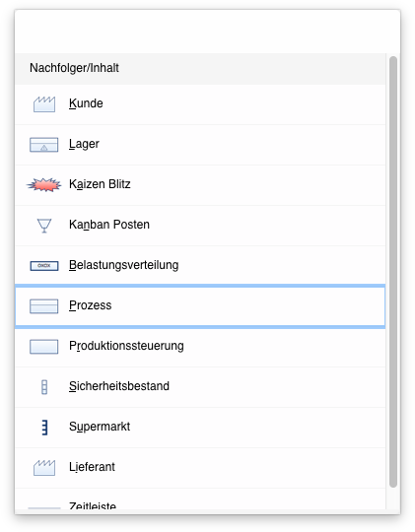
Task: Select the partially visible Zeitleiste entry
Action: pyautogui.click(x=200, y=499)
